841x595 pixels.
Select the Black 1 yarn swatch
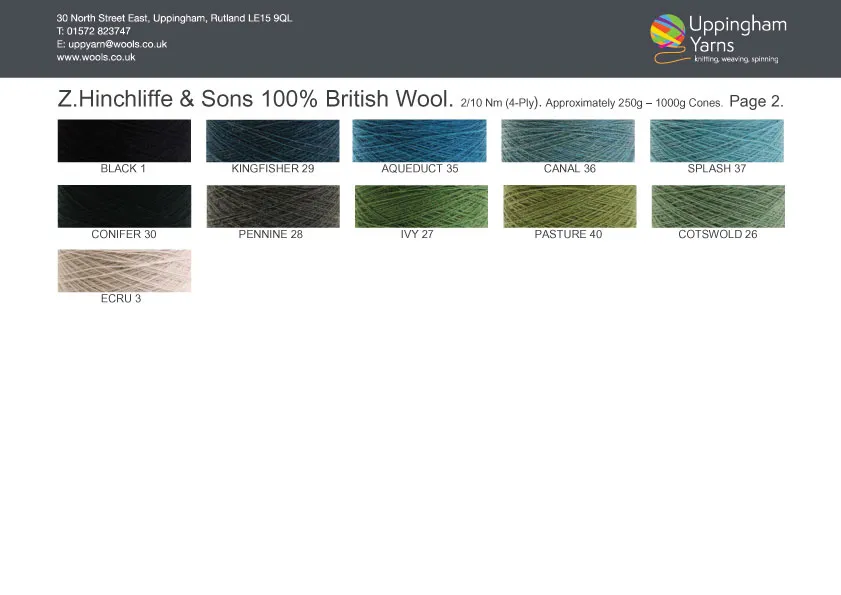coord(124,141)
